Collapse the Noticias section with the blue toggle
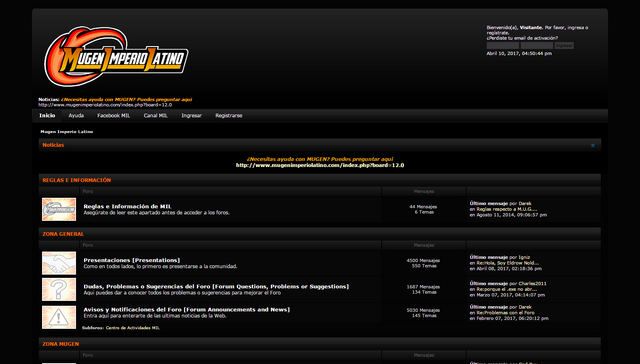The width and height of the screenshot is (640, 364). pyautogui.click(x=593, y=145)
